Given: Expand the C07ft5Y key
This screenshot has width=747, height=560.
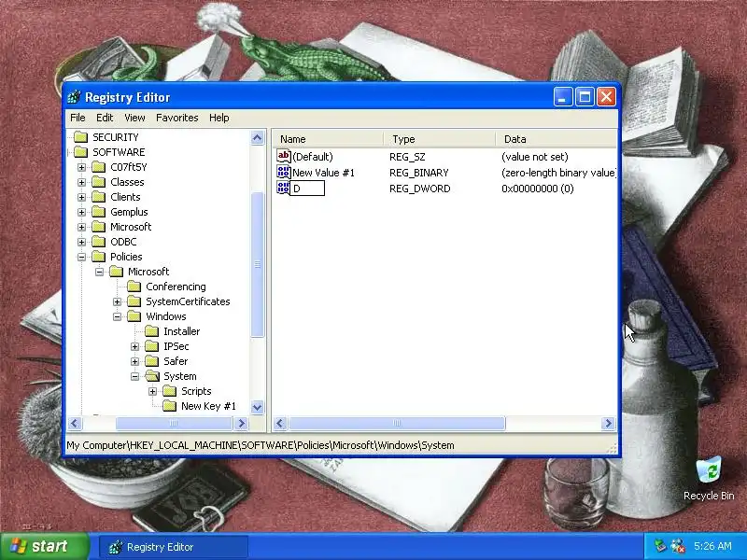Looking at the screenshot, I should tap(81, 168).
